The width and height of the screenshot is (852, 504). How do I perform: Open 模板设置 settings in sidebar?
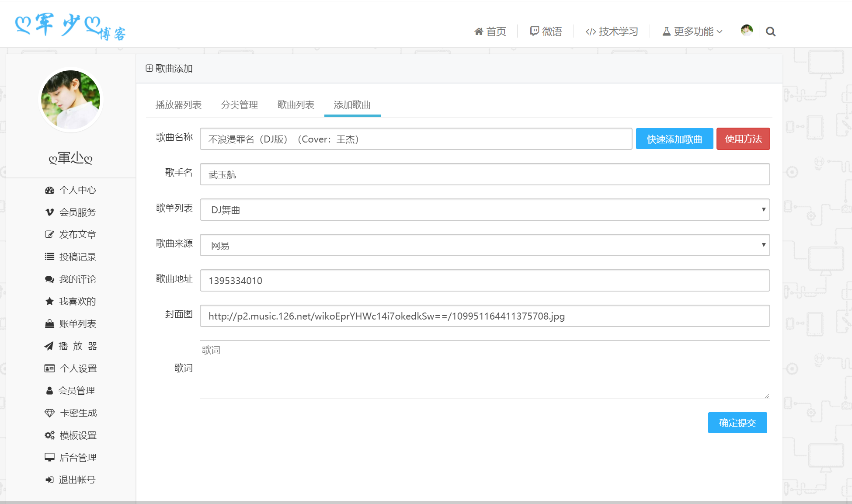(x=49, y=435)
